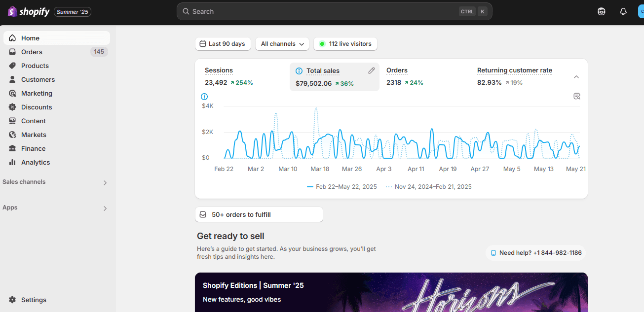Toggle Nov 24, 2024–Feb 21, 2025 legend
Image resolution: width=644 pixels, height=312 pixels.
pyautogui.click(x=429, y=187)
